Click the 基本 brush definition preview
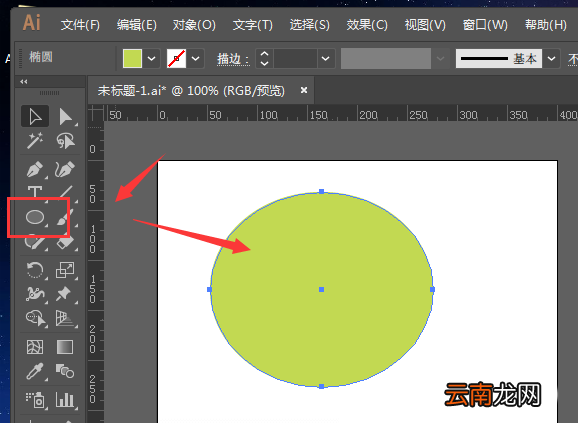Viewport: 578px width, 423px height. coord(499,58)
